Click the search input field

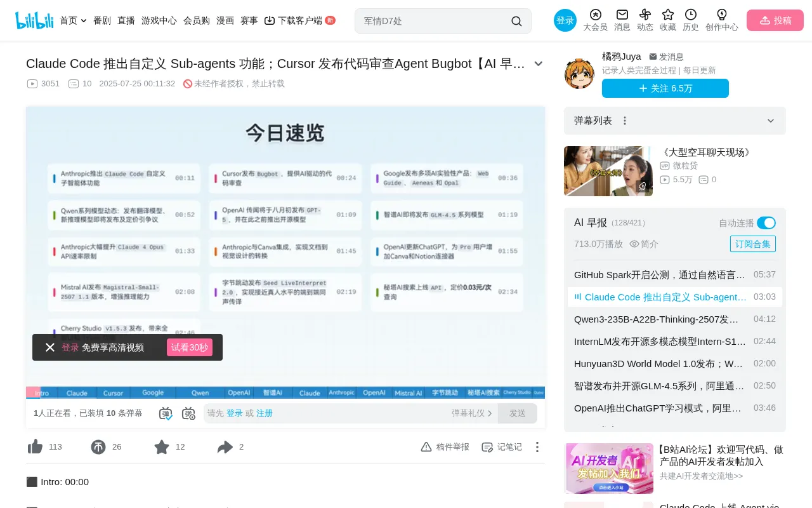coord(435,21)
